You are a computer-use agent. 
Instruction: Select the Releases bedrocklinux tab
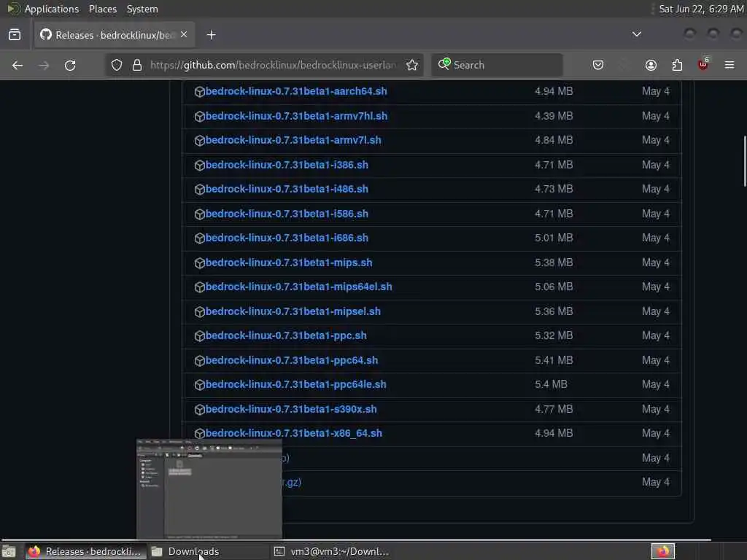(x=115, y=35)
